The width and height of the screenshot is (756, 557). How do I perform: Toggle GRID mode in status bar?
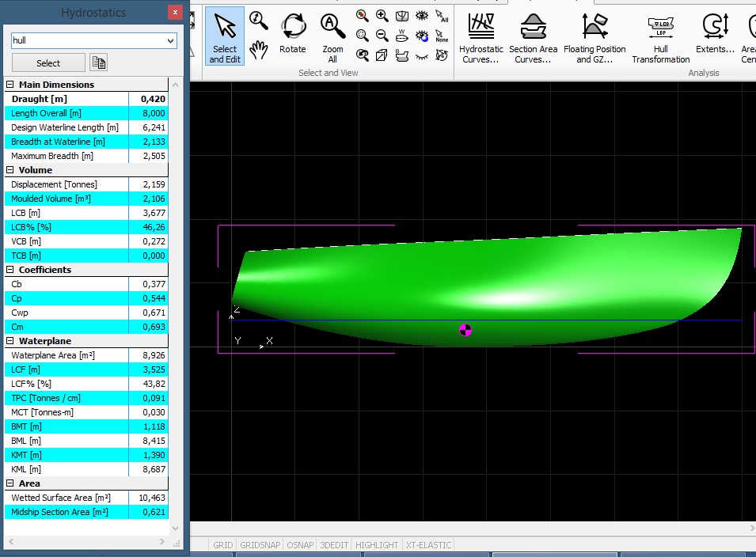(223, 545)
